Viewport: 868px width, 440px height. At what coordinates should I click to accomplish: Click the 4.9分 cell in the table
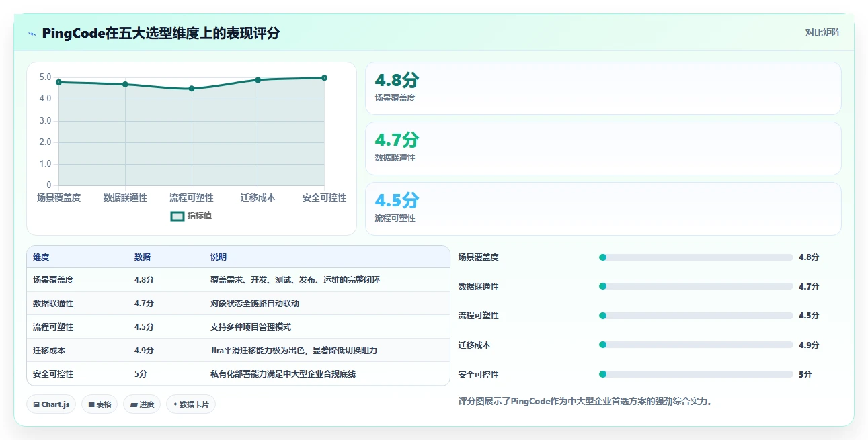pyautogui.click(x=144, y=351)
